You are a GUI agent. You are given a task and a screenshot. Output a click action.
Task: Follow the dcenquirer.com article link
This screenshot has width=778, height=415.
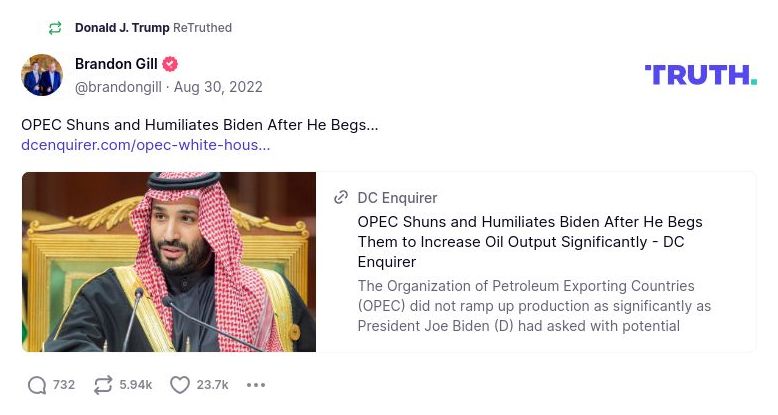tap(145, 145)
